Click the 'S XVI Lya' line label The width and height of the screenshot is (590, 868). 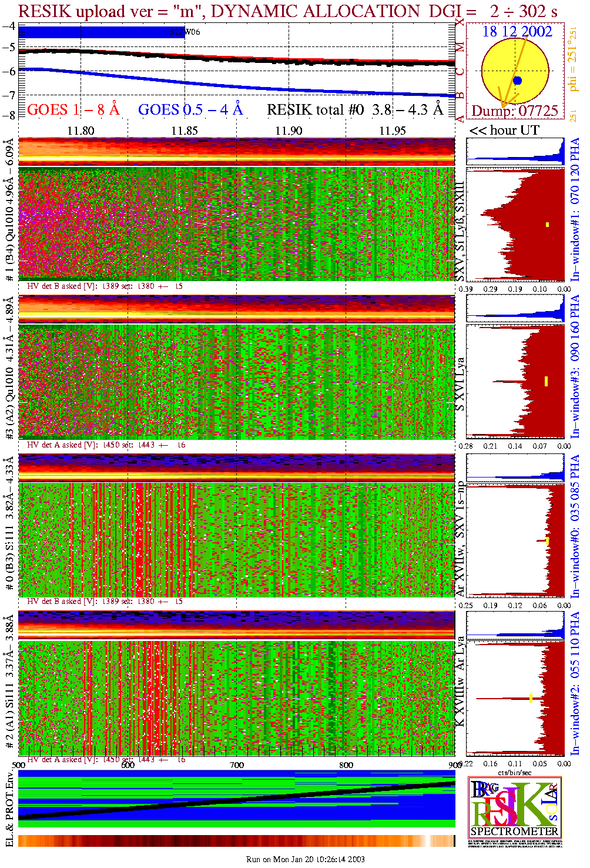(460, 384)
